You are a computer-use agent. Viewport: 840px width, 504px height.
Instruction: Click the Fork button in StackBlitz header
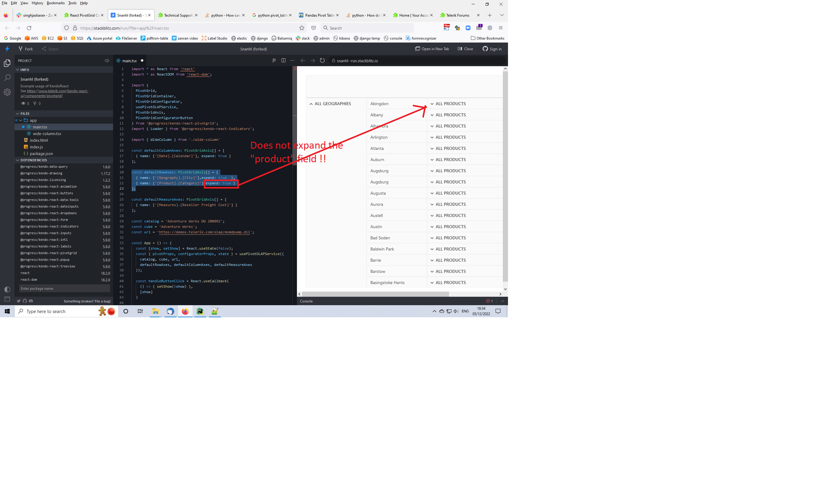(26, 49)
